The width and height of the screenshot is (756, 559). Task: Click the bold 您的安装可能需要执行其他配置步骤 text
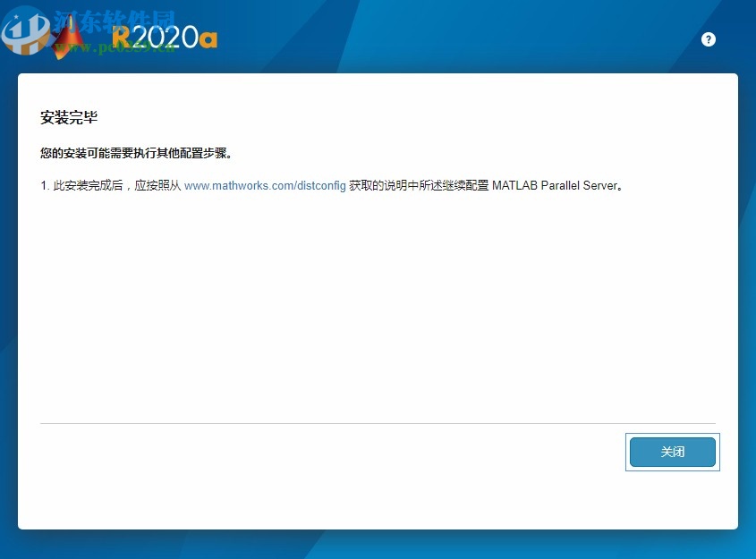134,153
